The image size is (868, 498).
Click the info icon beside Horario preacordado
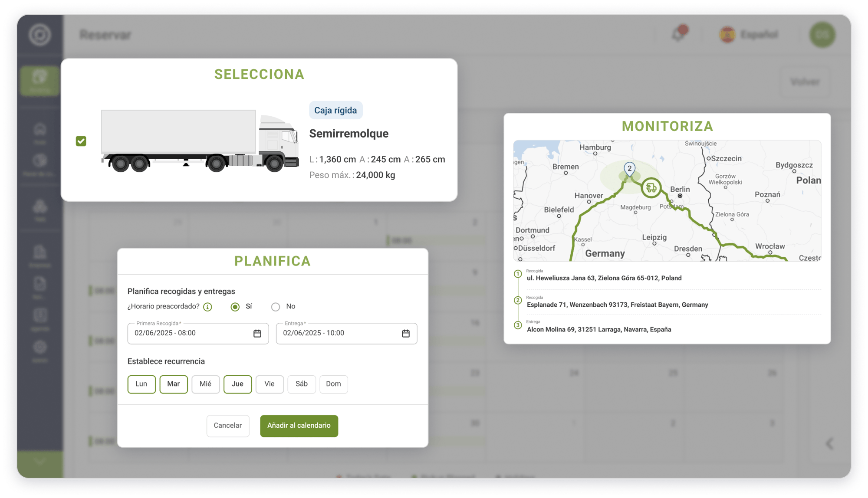pos(208,307)
